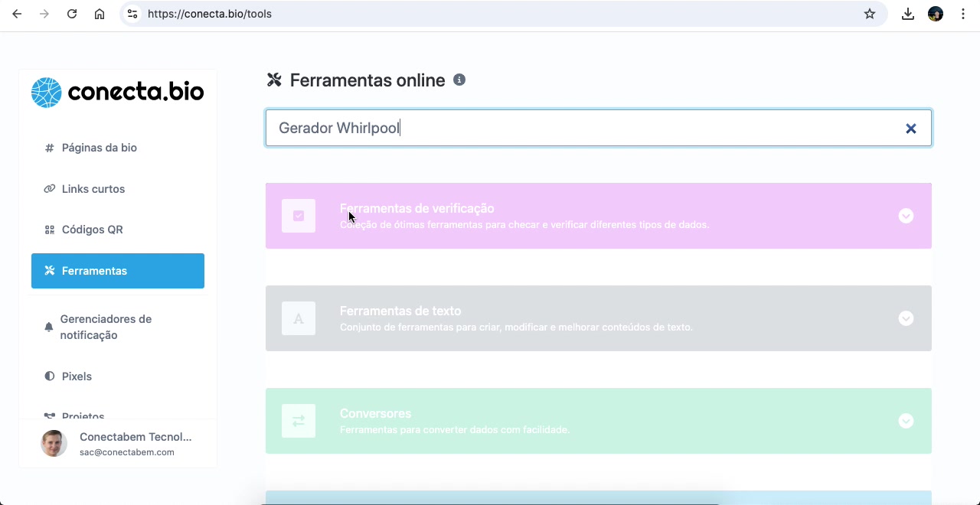Click the swap arrows icon in Conversores
Viewport: 980px width, 505px height.
click(299, 421)
